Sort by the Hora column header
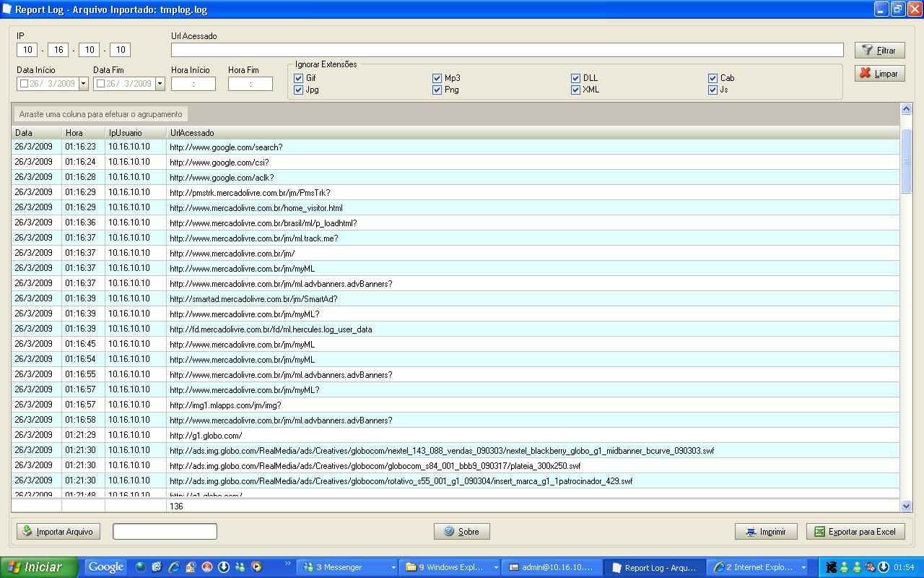The width and height of the screenshot is (924, 578). (84, 133)
